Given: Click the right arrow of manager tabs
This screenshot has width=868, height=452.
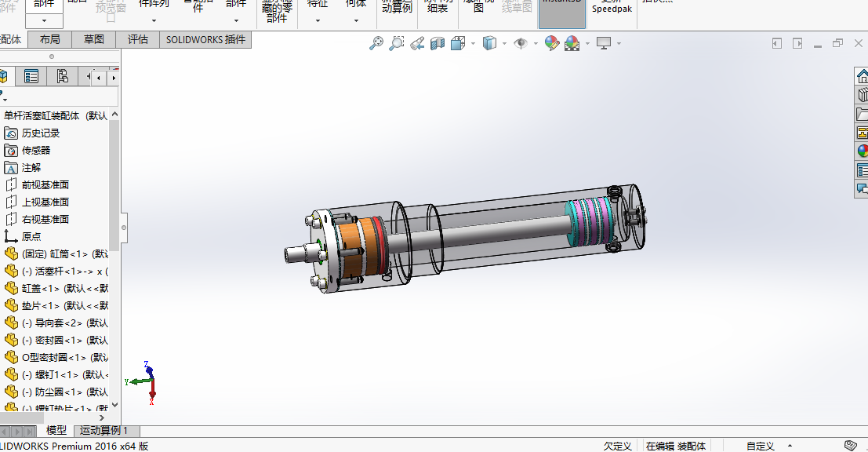Looking at the screenshot, I should (x=113, y=78).
